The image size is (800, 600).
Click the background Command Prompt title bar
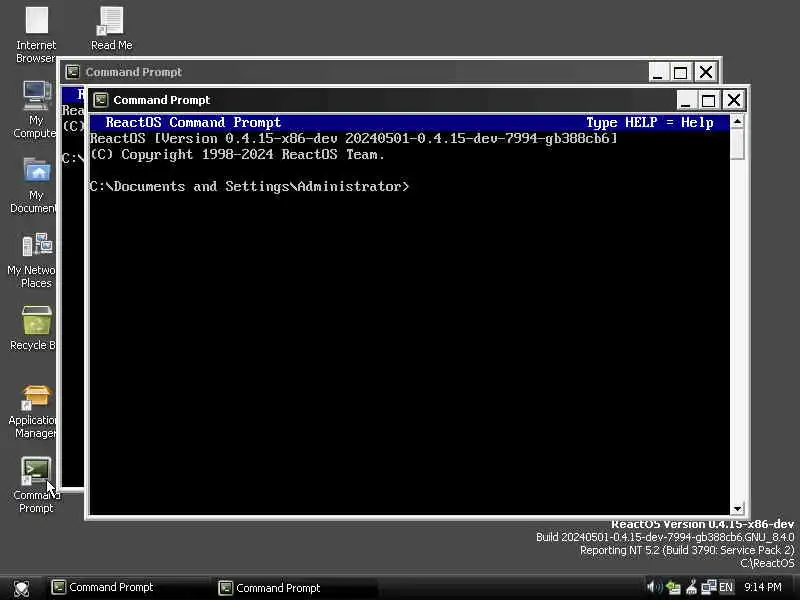tap(357, 72)
